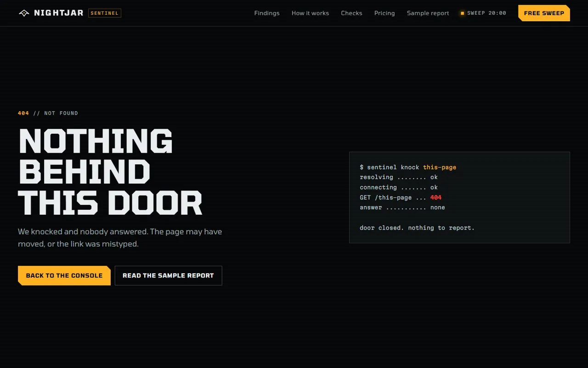Open the How it works section
This screenshot has width=588, height=368.
(x=310, y=13)
